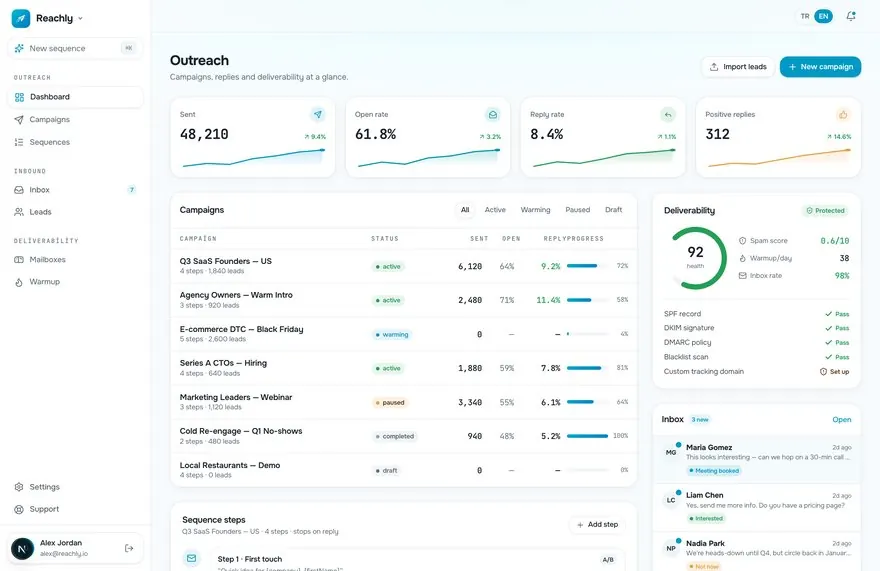Click the 92 health score ring
Image resolution: width=880 pixels, height=571 pixels.
(695, 258)
